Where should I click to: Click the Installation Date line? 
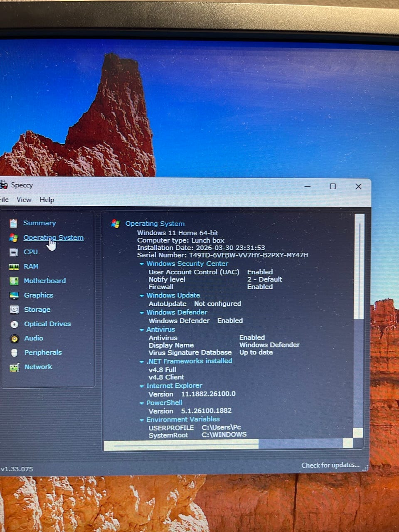pos(201,248)
